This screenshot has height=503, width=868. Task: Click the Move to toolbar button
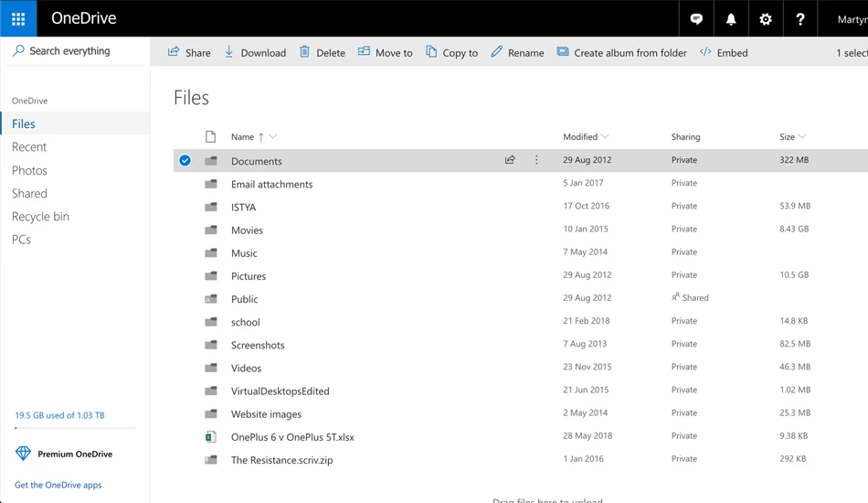click(x=386, y=53)
